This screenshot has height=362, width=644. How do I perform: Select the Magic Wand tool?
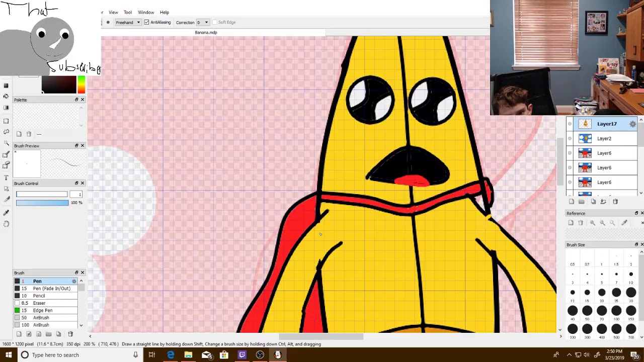tap(6, 143)
